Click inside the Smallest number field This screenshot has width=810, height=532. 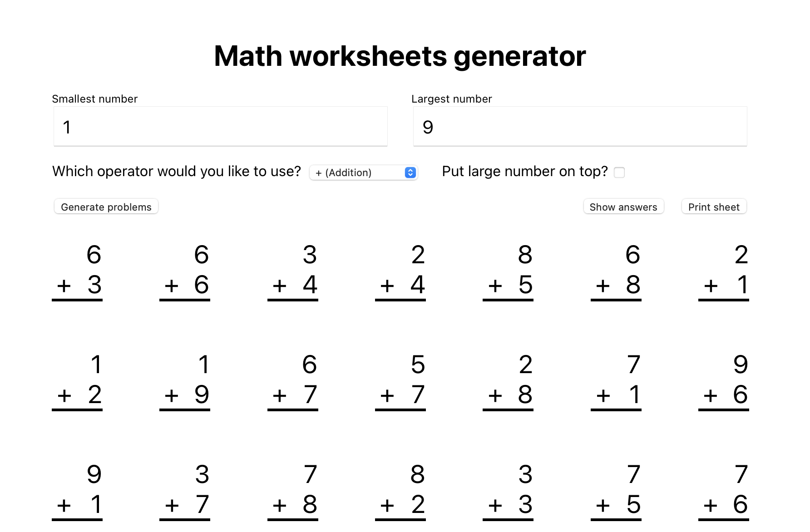pyautogui.click(x=220, y=127)
